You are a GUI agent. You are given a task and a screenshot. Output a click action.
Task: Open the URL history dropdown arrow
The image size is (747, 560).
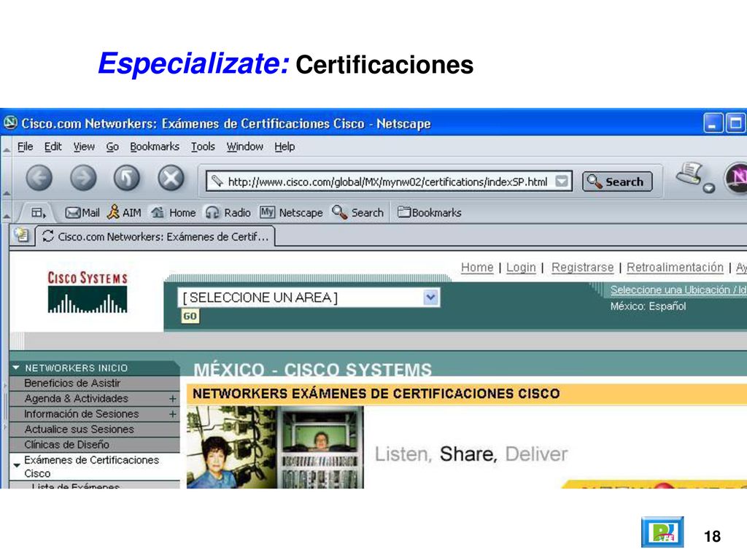[x=562, y=181]
